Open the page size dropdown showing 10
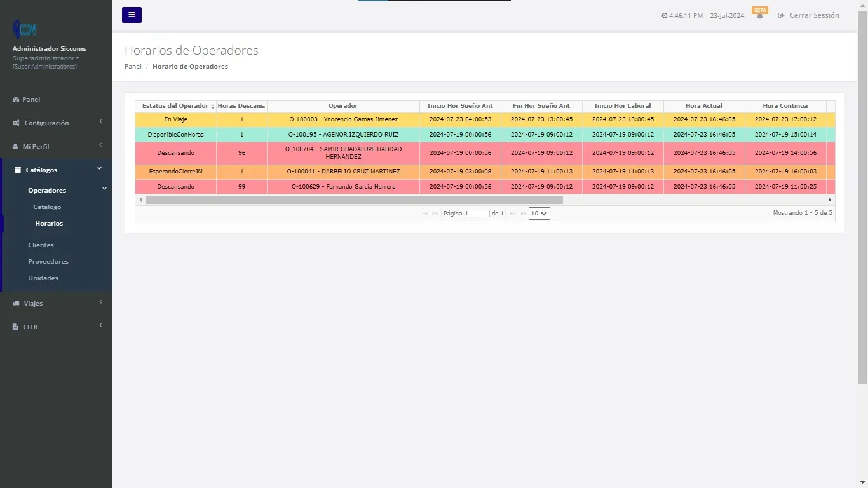The image size is (868, 488). click(538, 213)
